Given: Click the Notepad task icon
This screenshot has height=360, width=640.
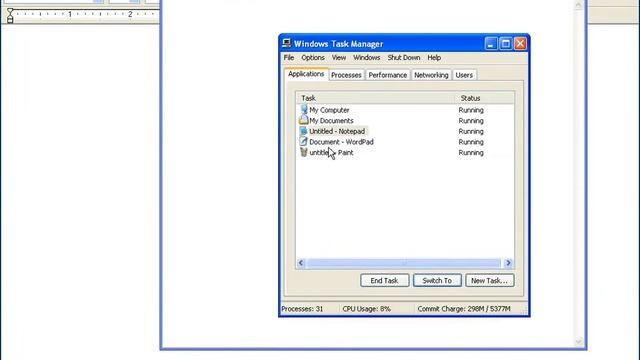Looking at the screenshot, I should point(303,131).
